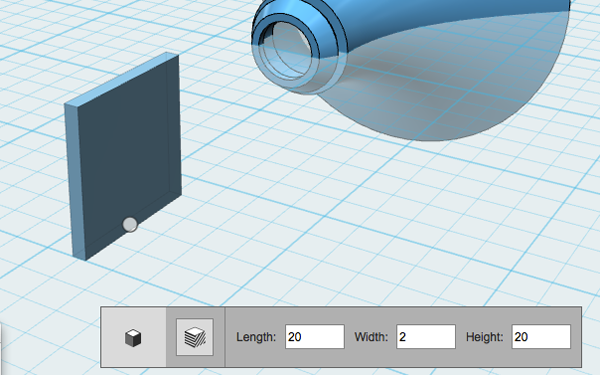Viewport: 600px width, 375px height.
Task: Select the dark flat box object
Action: [x=122, y=157]
